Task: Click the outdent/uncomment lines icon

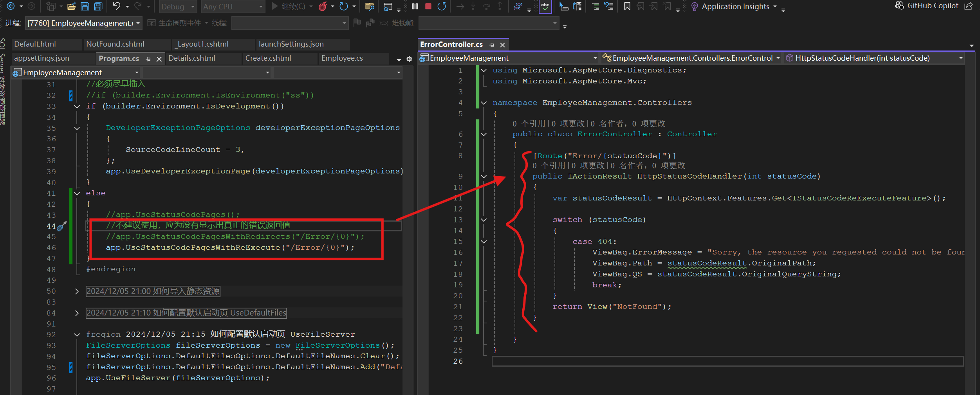Action: tap(608, 6)
